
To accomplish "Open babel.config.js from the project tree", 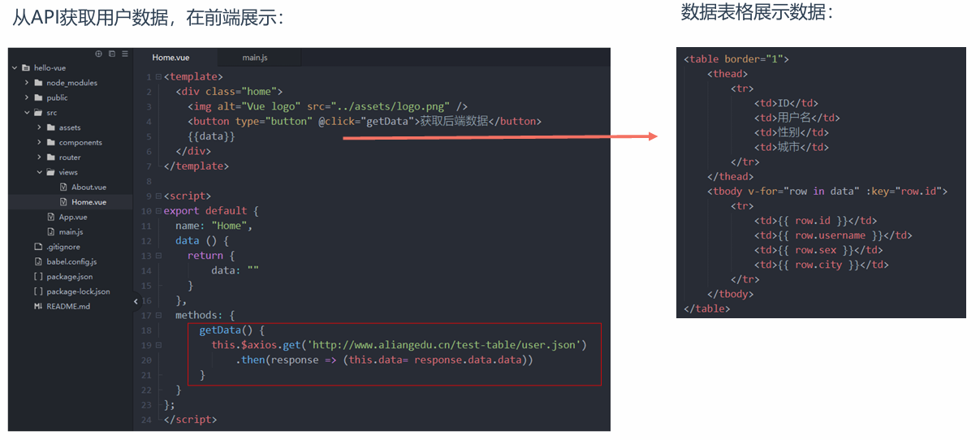I will 71,261.
